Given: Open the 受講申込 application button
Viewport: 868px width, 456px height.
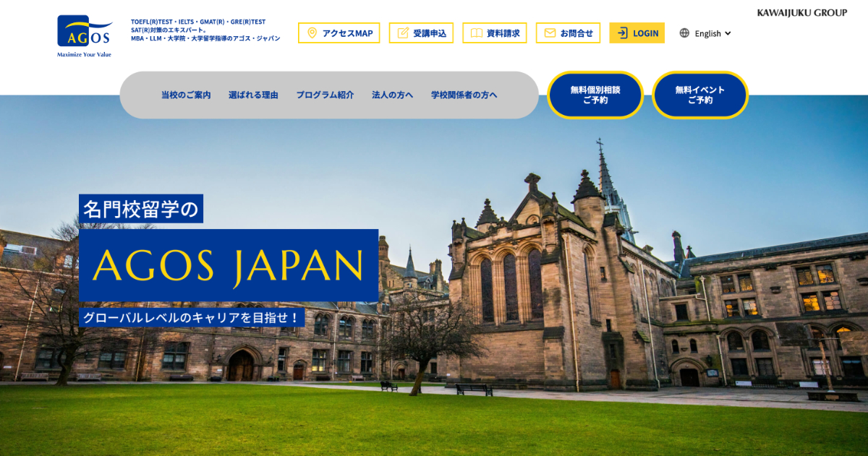Looking at the screenshot, I should [x=421, y=33].
